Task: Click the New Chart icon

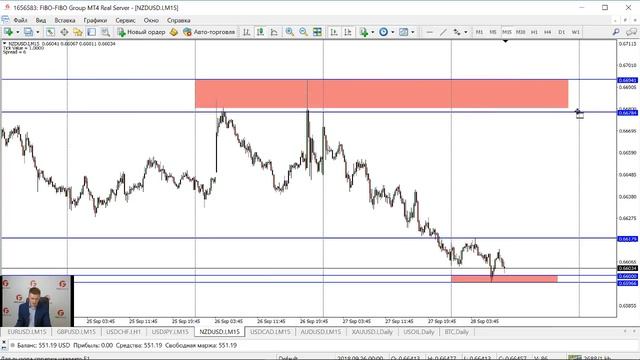Action: (x=8, y=32)
